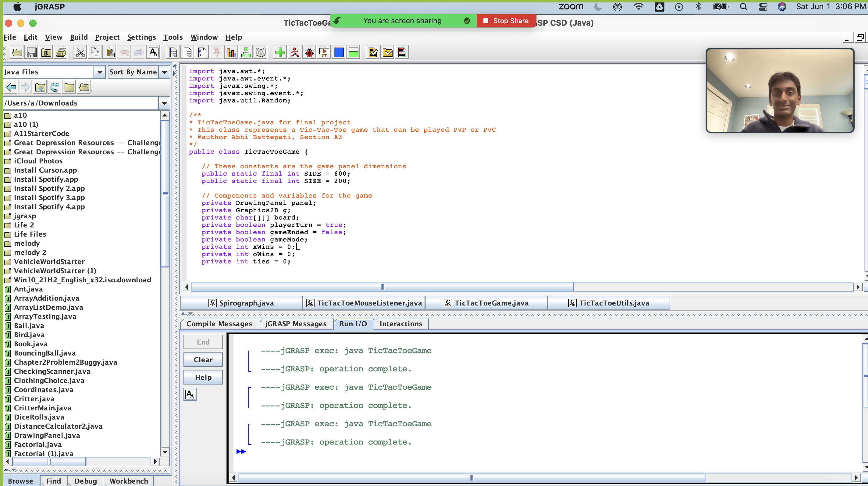Viewport: 868px width, 486px height.
Task: Open TicTacToeUtils.java file tab
Action: (609, 303)
